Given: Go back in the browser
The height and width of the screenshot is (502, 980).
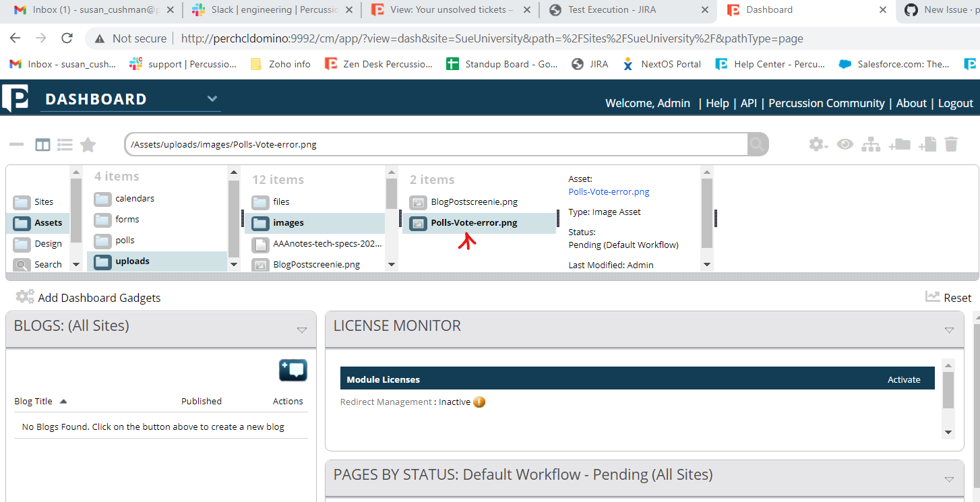Looking at the screenshot, I should [15, 38].
